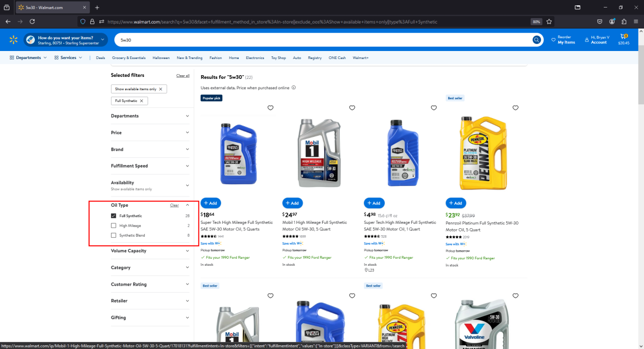Bookmark this page with the star icon
Image resolution: width=644 pixels, height=349 pixels.
point(549,21)
